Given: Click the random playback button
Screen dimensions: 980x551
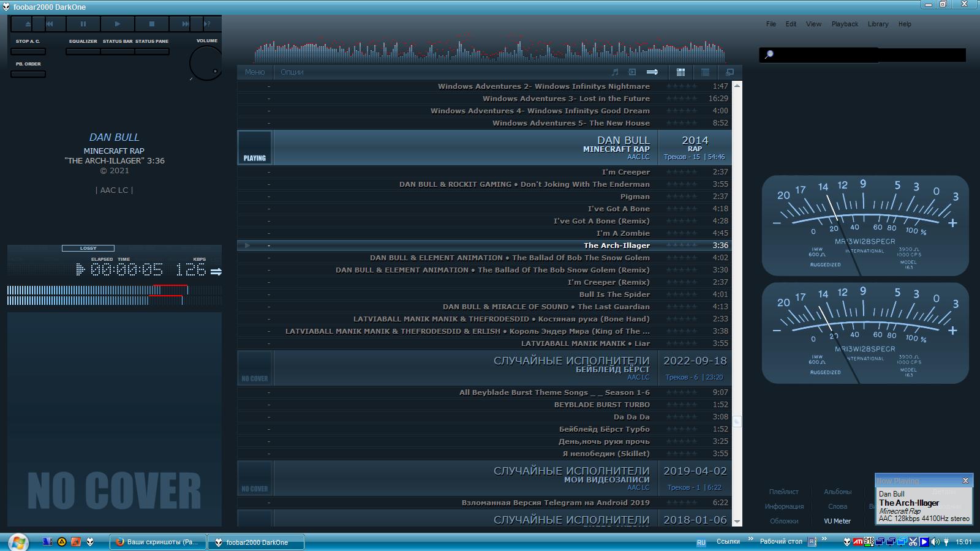Looking at the screenshot, I should 208,24.
